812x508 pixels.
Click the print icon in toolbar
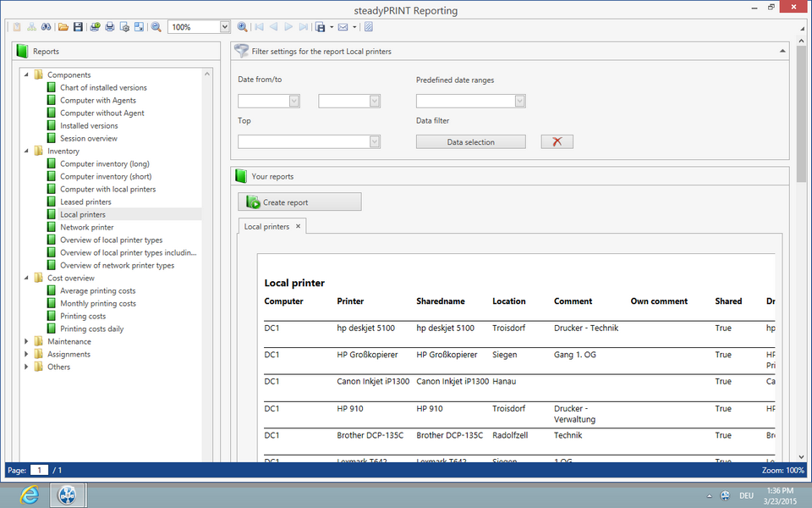110,27
